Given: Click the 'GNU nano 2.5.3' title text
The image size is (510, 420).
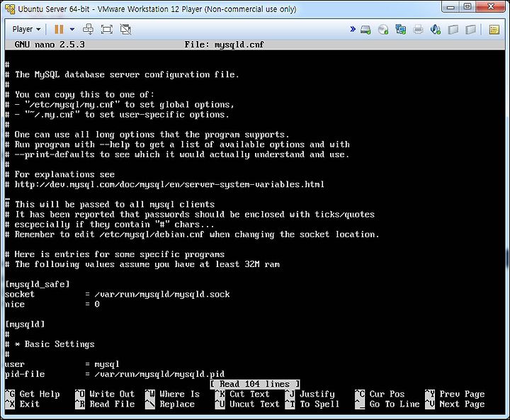Looking at the screenshot, I should coord(50,45).
